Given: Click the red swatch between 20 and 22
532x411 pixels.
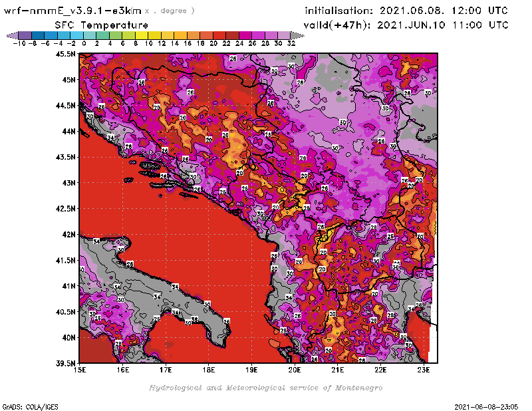Looking at the screenshot, I should pos(219,35).
